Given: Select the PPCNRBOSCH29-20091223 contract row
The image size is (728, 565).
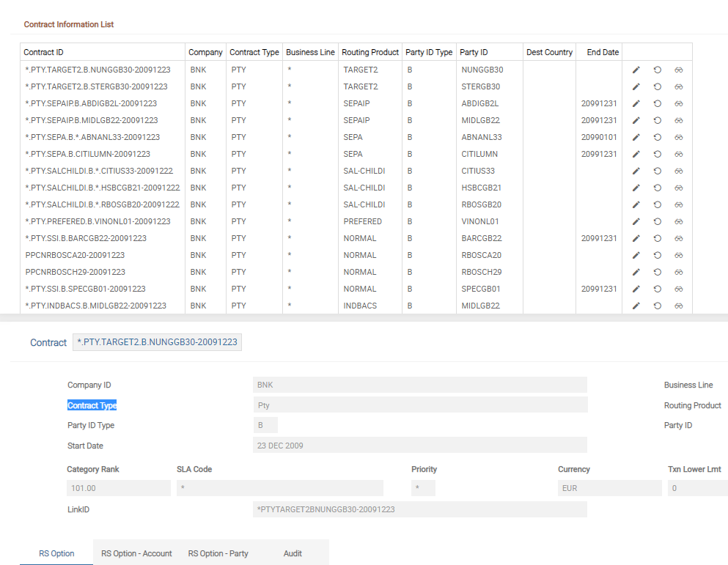Looking at the screenshot, I should pos(75,272).
